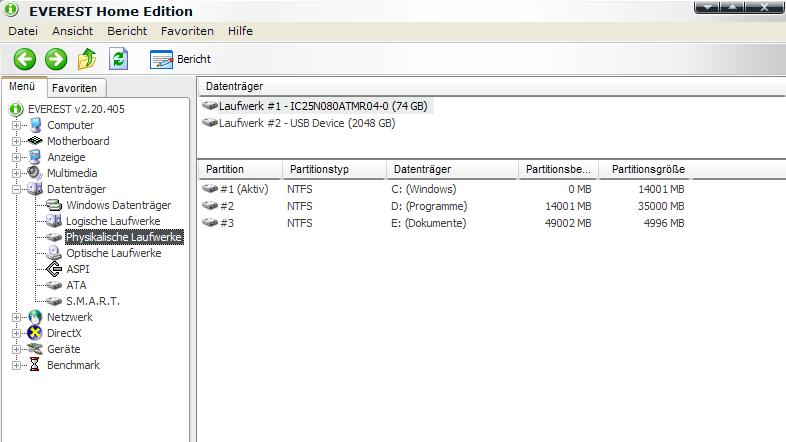Expand the Benchmark tree node
This screenshot has width=786, height=442.
(x=17, y=365)
